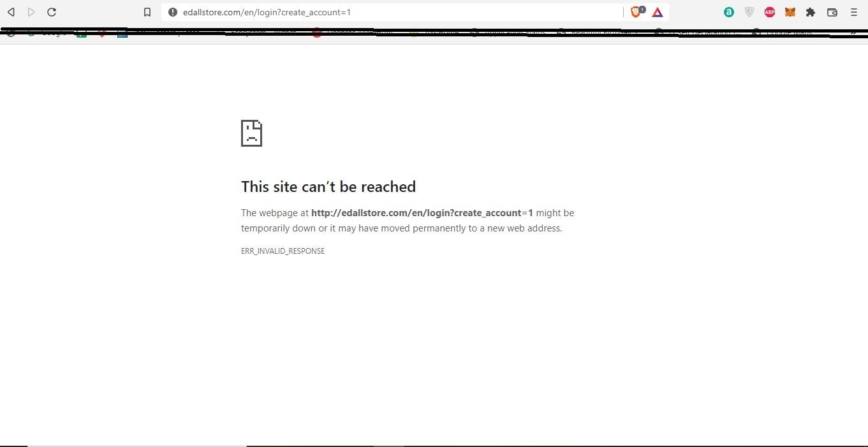Click the bold edallstore.com URL in message
868x447 pixels.
coord(422,213)
